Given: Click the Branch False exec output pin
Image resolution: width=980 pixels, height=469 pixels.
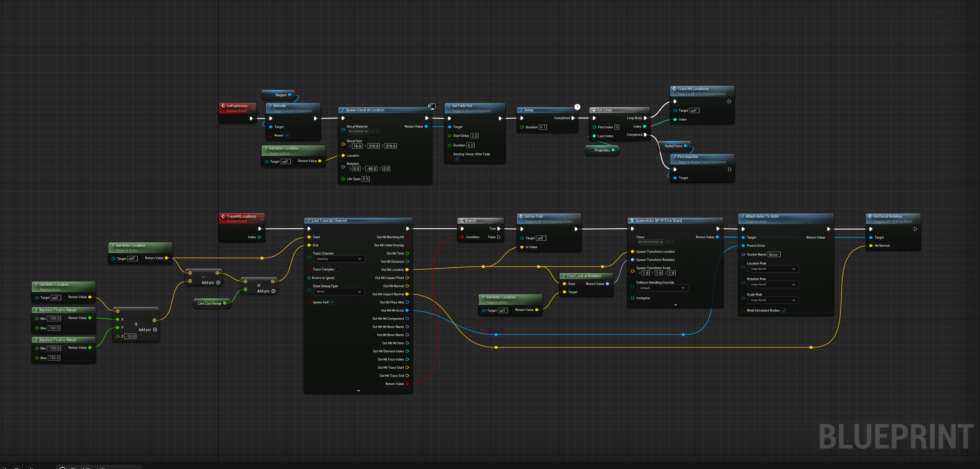Looking at the screenshot, I should click(x=499, y=237).
